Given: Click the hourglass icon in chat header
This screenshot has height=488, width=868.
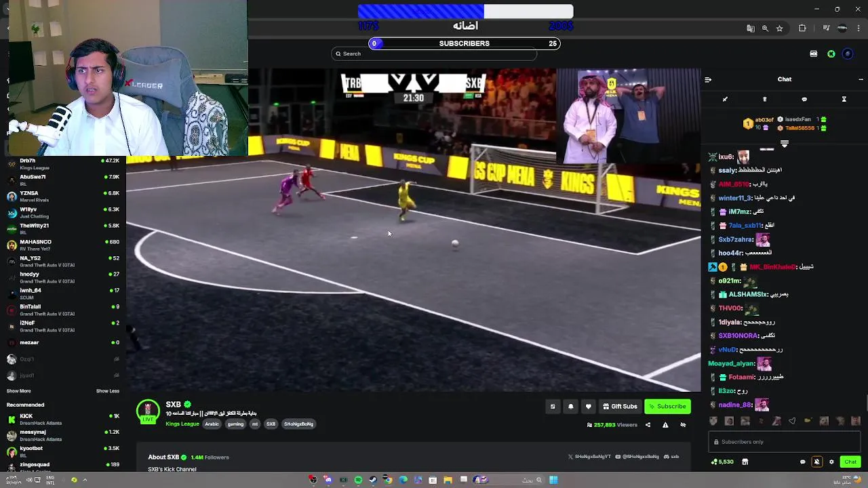Looking at the screenshot, I should pyautogui.click(x=844, y=99).
